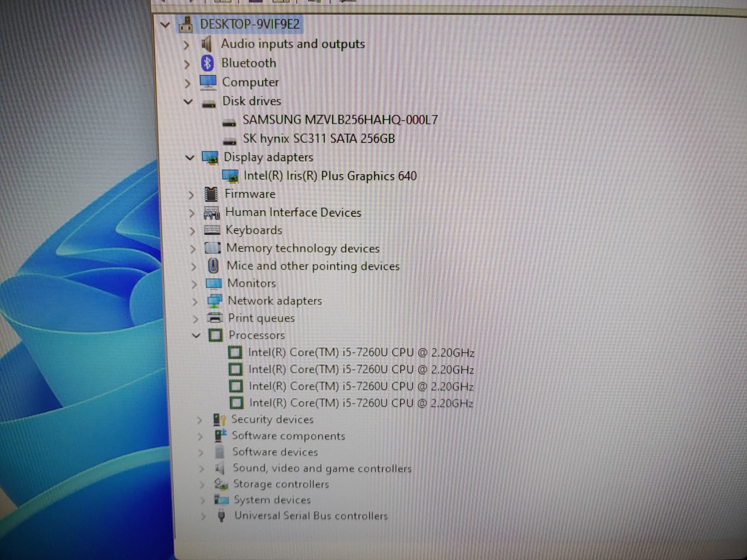Click the SAMSUNG MZVLB256HAHQ drive icon
Screen dimensions: 747x560
[x=229, y=122]
